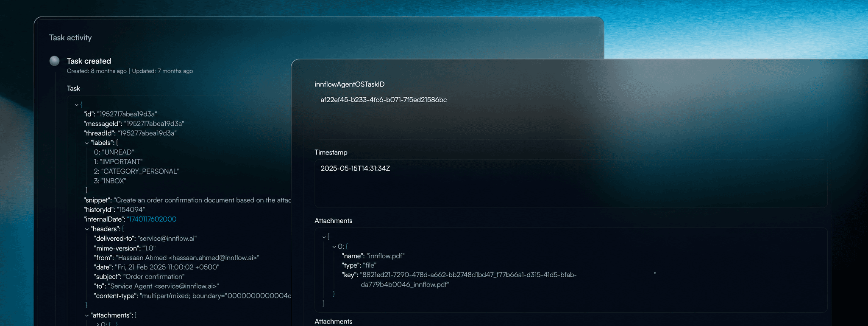Click the Timestamp field 2025-05-15T14:31:34Z
Viewport: 868px width, 326px height.
(x=571, y=183)
